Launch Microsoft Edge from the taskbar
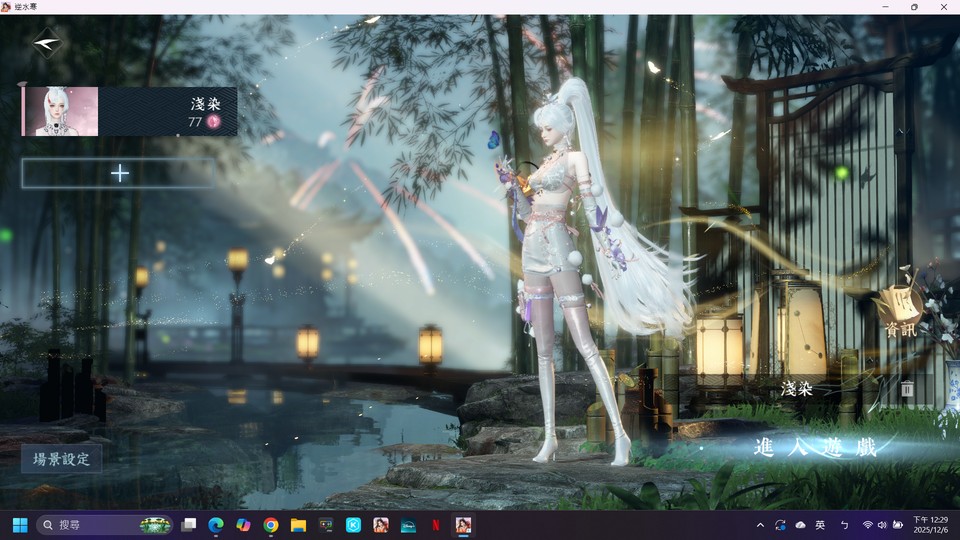Viewport: 960px width, 540px height. [x=216, y=525]
